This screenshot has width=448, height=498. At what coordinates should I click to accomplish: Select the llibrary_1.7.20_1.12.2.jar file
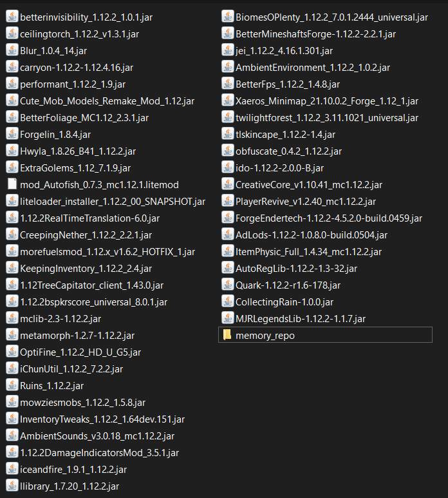coord(70,486)
